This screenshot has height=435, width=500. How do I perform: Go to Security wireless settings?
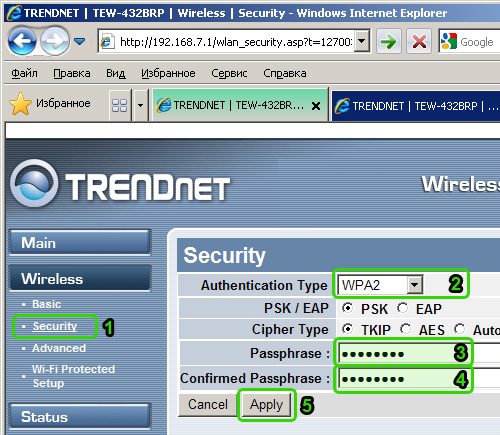(55, 326)
